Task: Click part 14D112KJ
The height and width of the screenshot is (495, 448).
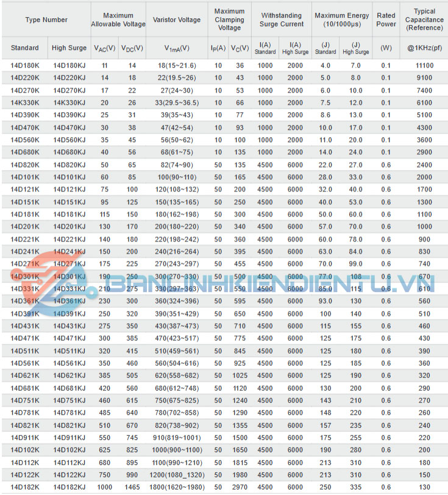Action: pyautogui.click(x=69, y=463)
